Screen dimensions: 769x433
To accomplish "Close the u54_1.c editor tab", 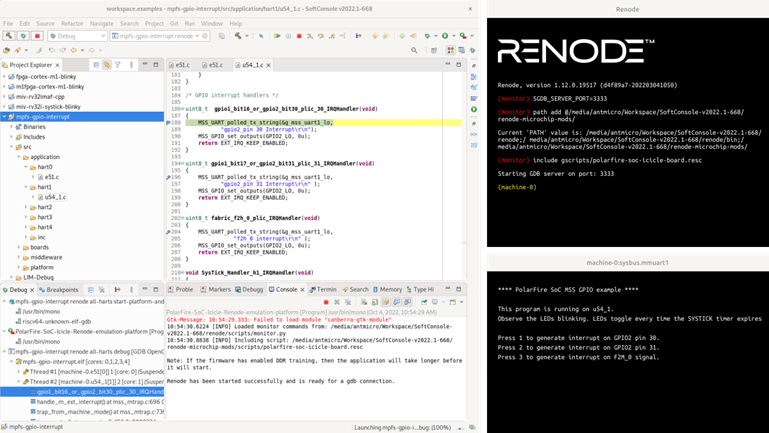I will [x=268, y=65].
